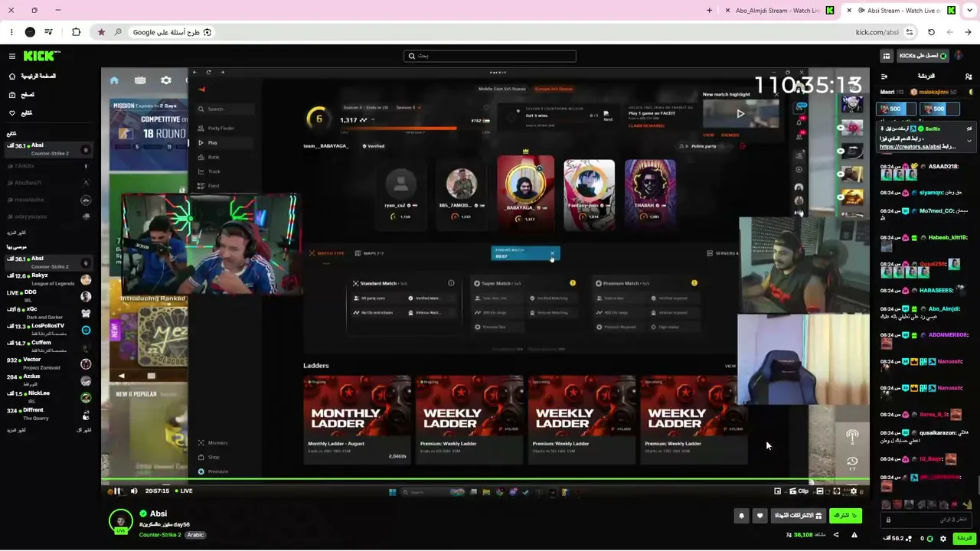Open the browser three-dot menu
Screen dimensions: 980x551
coord(11,32)
